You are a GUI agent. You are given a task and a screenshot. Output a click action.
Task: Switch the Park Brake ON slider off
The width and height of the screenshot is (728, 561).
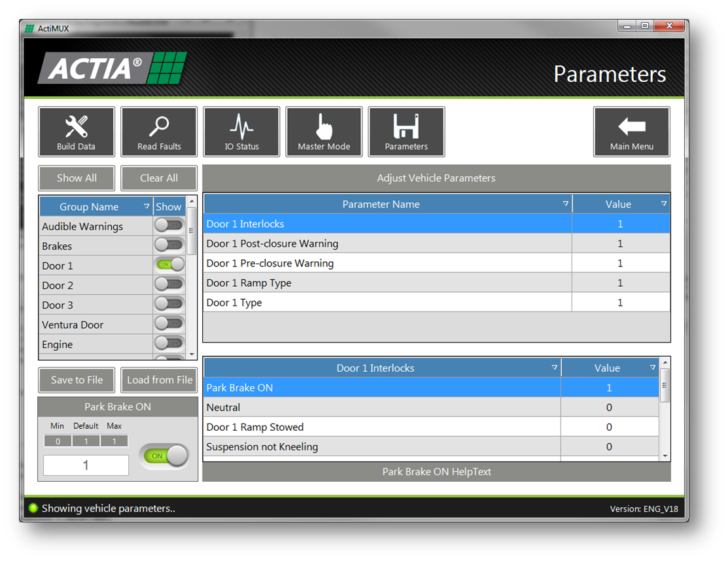(163, 455)
